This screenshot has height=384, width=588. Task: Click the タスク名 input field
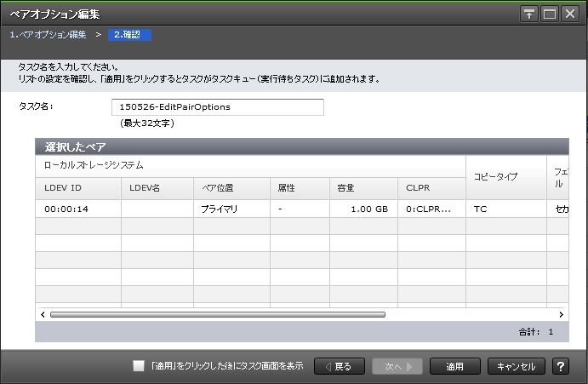click(218, 107)
